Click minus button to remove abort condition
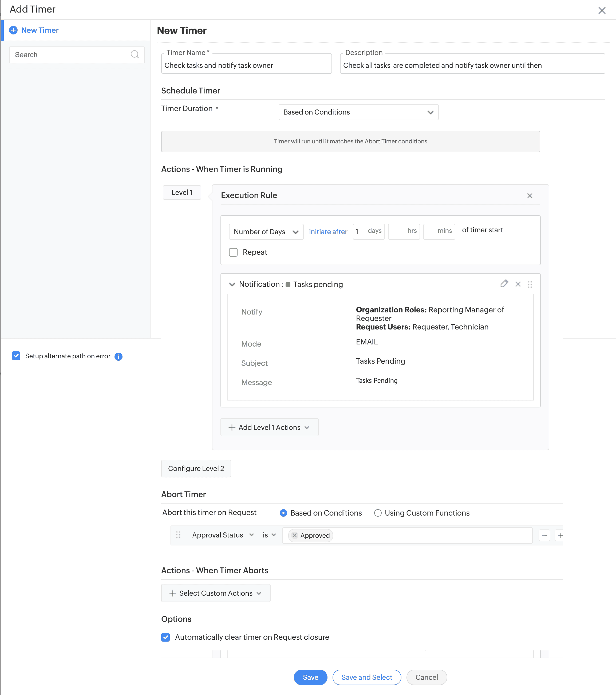This screenshot has width=616, height=695. (x=544, y=536)
